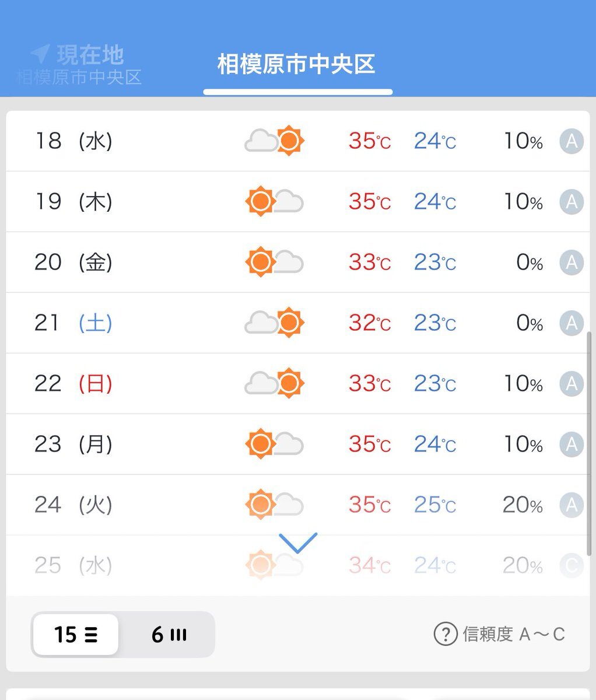The image size is (596, 700).
Task: Click sunny-cloudy icon for 19 (木)
Action: coord(275,201)
